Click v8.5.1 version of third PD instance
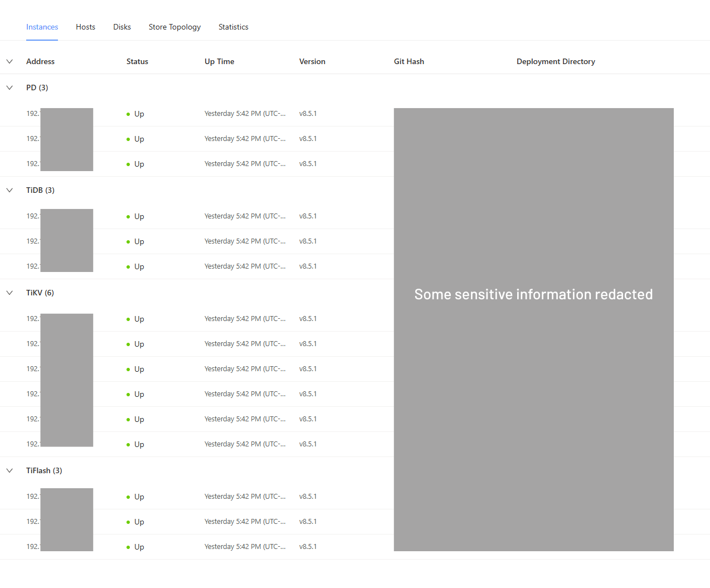Image resolution: width=710 pixels, height=588 pixels. tap(308, 164)
